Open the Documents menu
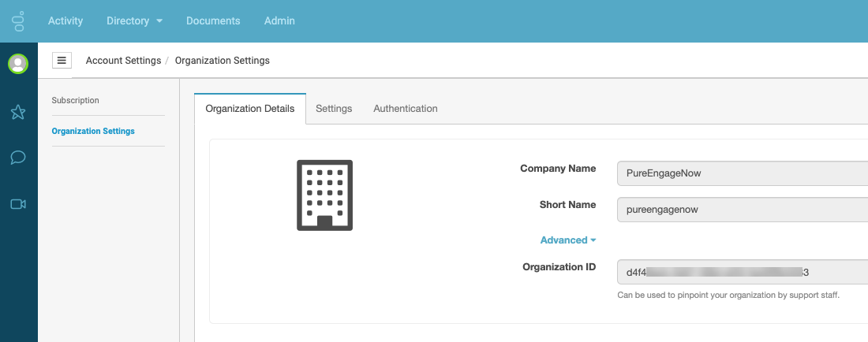The height and width of the screenshot is (342, 868). point(213,21)
